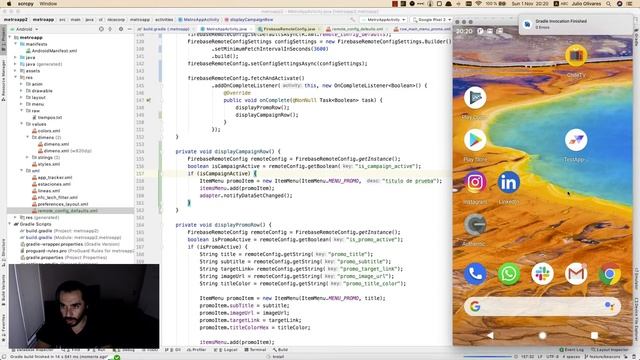Open the Logcat tool window
The image size is (640, 360).
[x=226, y=350]
